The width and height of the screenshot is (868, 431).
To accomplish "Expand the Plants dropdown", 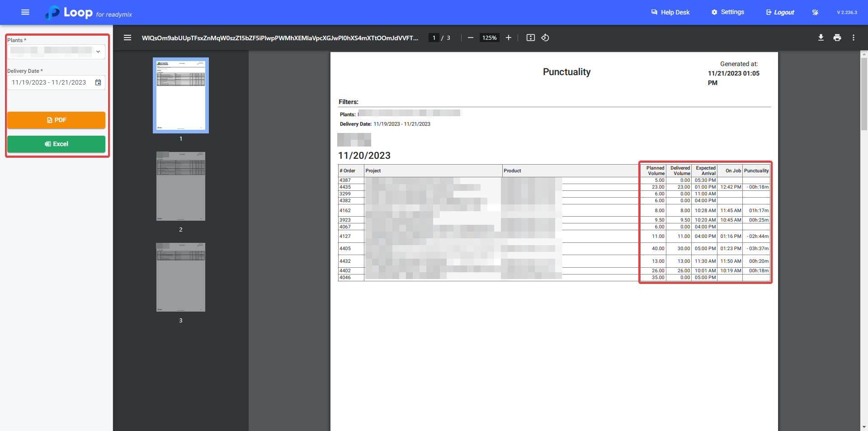I will click(98, 52).
